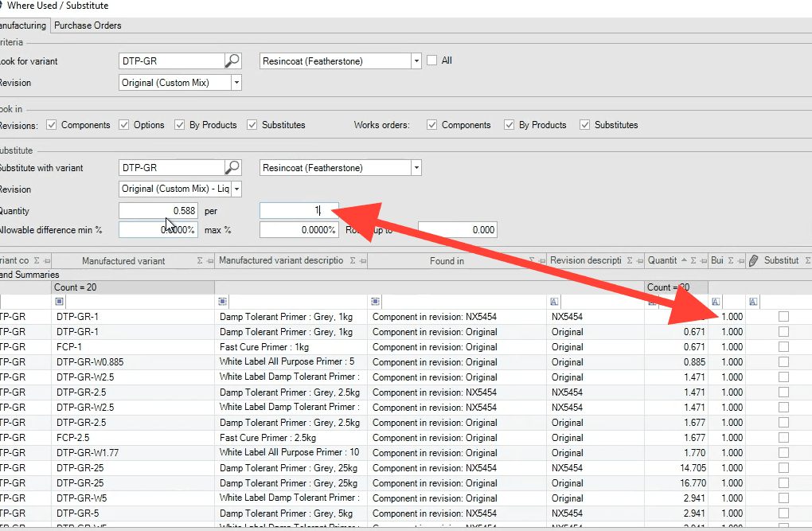This screenshot has width=812, height=531.
Task: Open Revision Original (Custom Mix) dropdown
Action: point(236,83)
